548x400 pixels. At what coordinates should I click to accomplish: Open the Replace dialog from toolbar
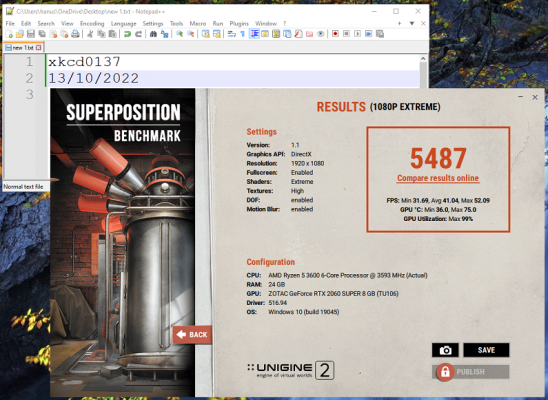tap(165, 34)
